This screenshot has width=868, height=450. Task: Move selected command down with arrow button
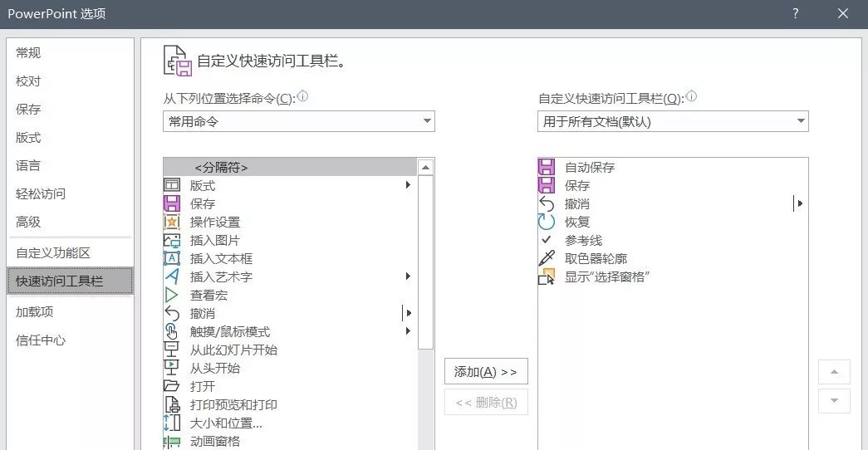tap(834, 400)
